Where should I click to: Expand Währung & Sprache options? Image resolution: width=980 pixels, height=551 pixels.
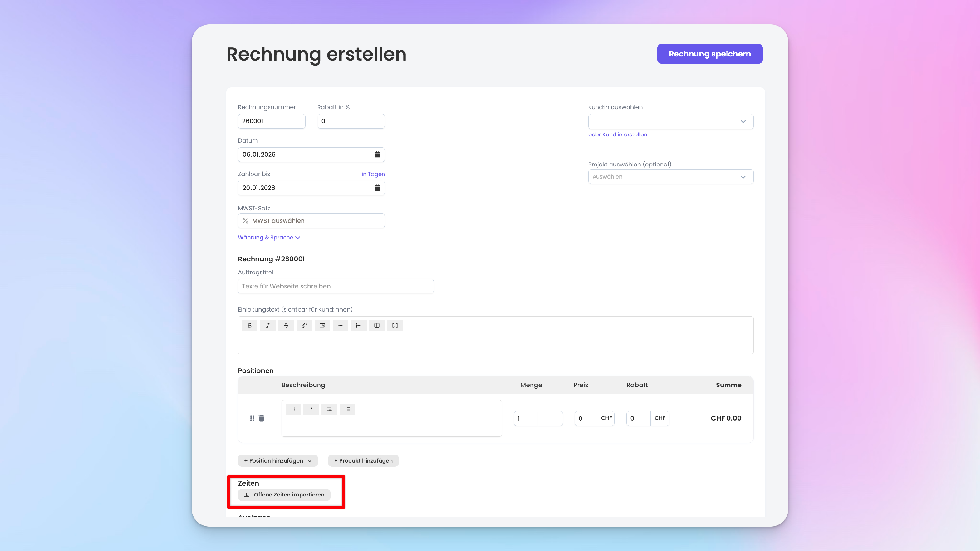click(x=269, y=237)
